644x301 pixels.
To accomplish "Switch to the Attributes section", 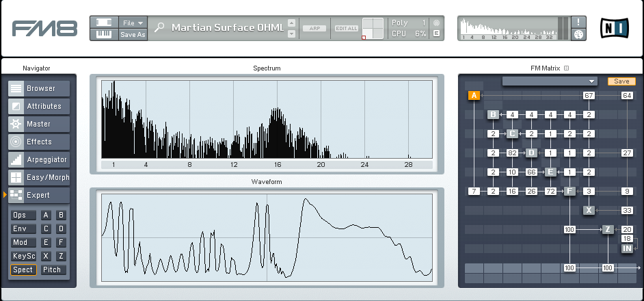I will coord(39,106).
